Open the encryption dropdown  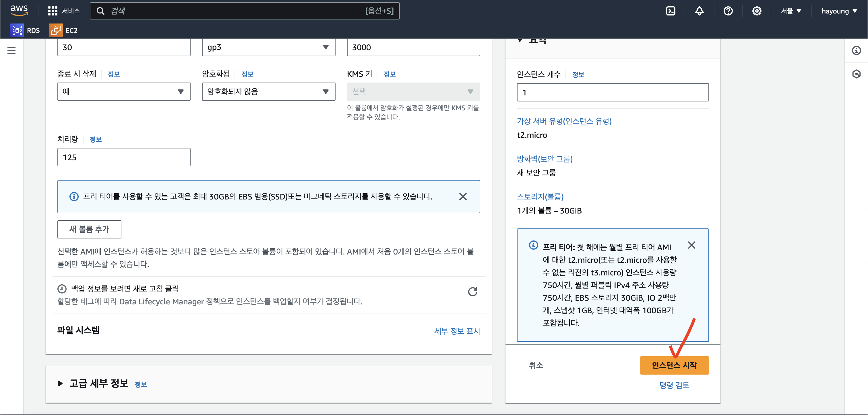(269, 91)
